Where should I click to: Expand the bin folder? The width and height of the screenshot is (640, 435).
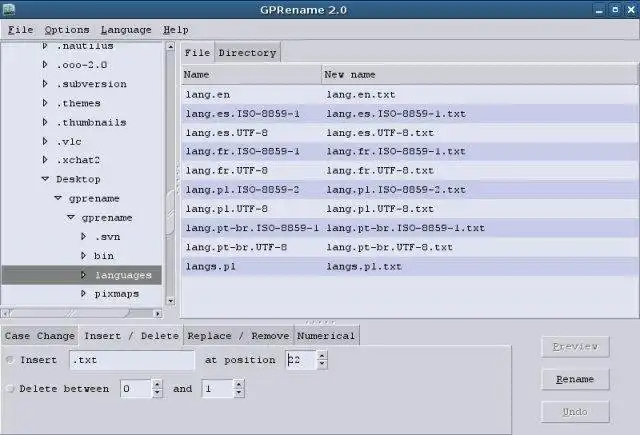83,255
